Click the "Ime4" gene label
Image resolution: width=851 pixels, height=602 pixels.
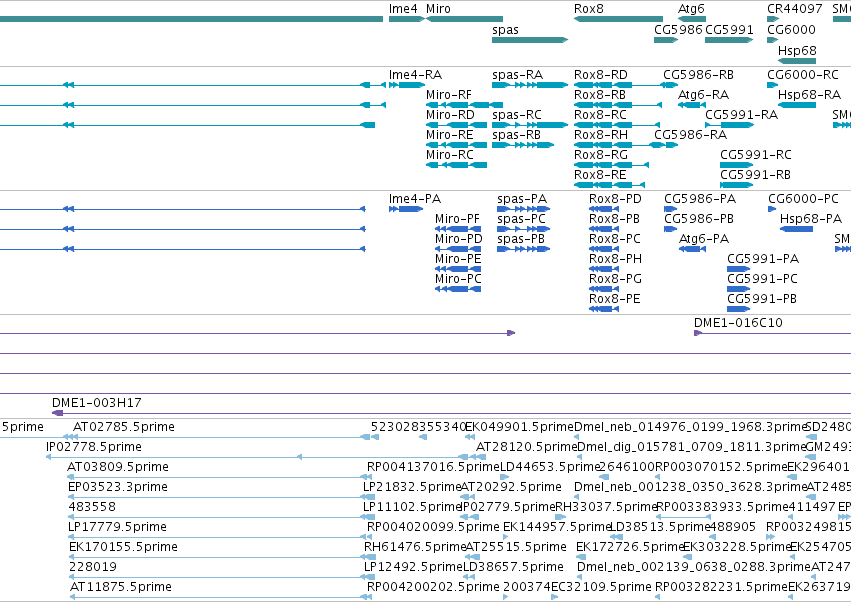pos(403,9)
